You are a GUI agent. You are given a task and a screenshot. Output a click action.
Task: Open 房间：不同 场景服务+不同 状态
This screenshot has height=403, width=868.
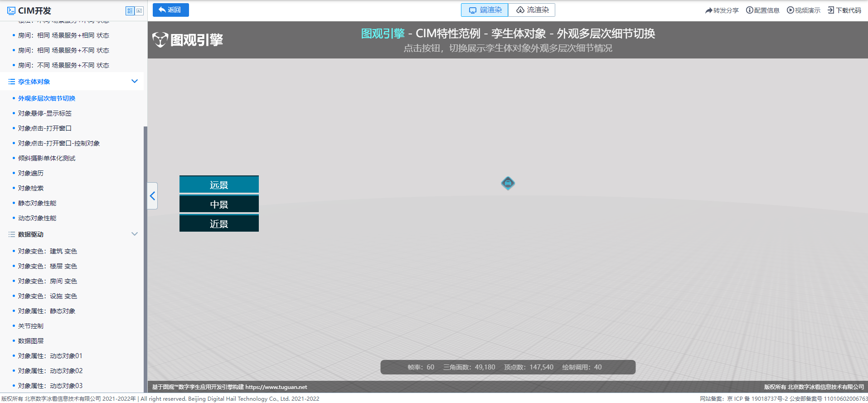tap(63, 65)
